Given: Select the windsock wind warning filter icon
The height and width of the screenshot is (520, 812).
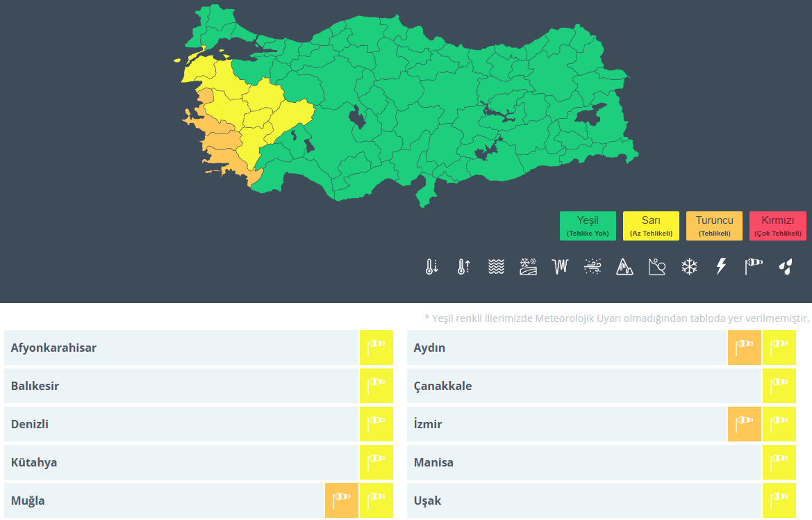Looking at the screenshot, I should 754,266.
